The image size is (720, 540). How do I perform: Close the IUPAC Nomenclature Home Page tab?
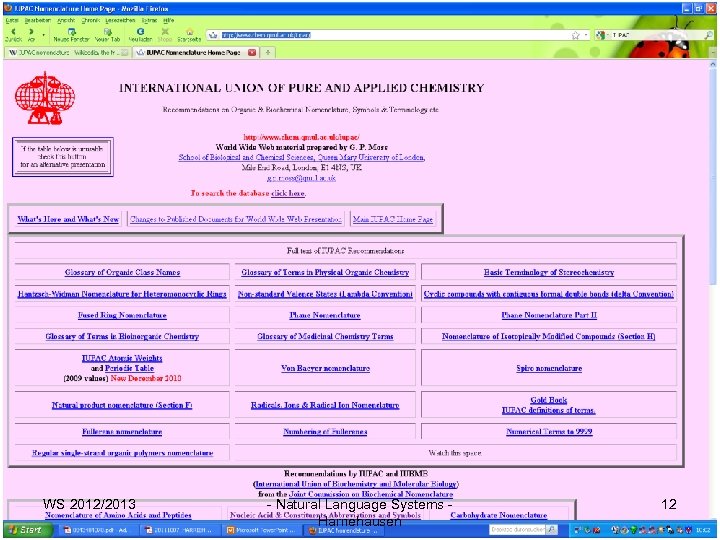click(252, 52)
